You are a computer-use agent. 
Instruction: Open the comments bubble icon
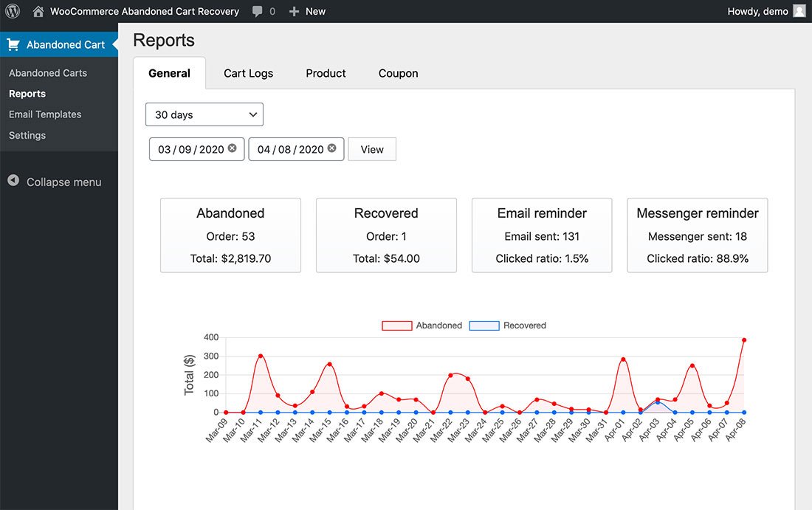point(257,11)
